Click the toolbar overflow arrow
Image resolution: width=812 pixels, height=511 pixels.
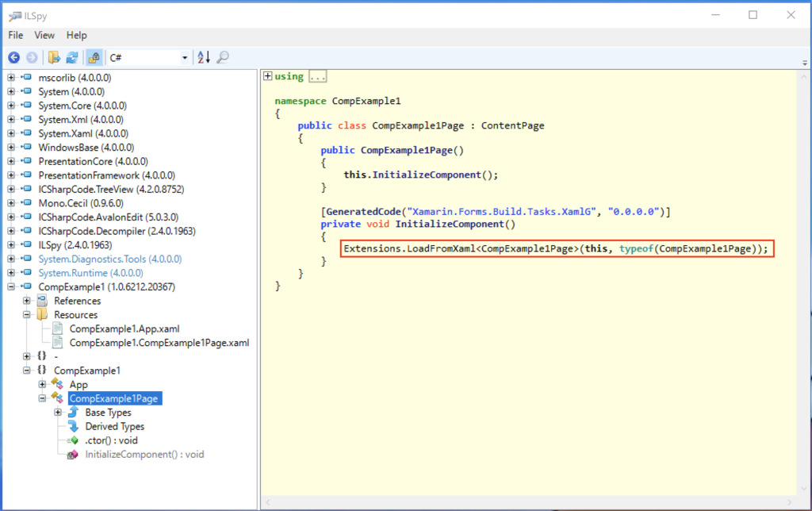pos(805,63)
